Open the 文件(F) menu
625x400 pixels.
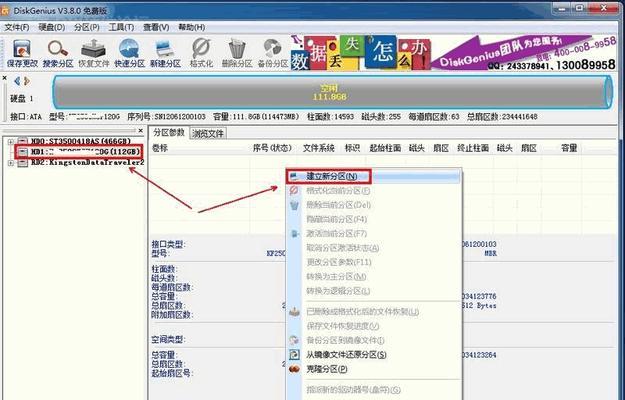pos(17,27)
